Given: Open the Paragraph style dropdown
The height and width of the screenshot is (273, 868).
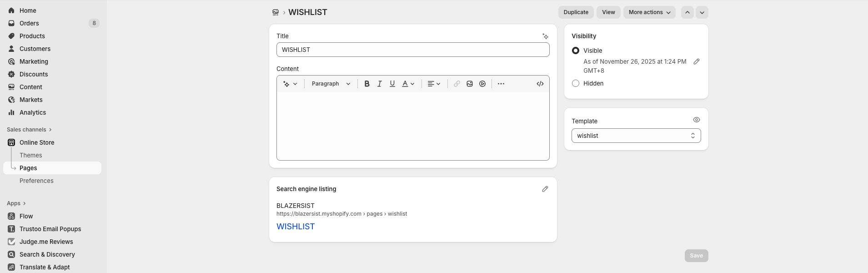Looking at the screenshot, I should click(331, 84).
